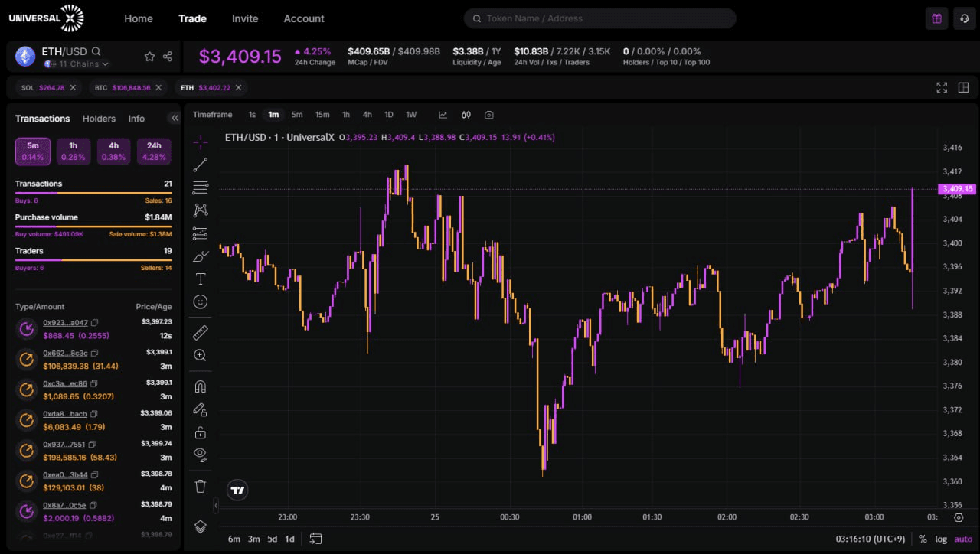Collapse the drawing toolbar arrow

215,506
